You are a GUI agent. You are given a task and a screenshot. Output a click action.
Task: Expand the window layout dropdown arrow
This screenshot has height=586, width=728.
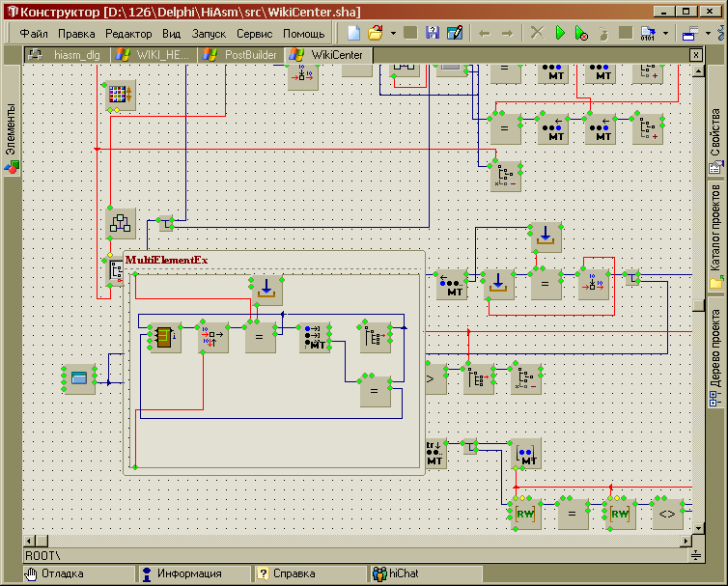(708, 33)
